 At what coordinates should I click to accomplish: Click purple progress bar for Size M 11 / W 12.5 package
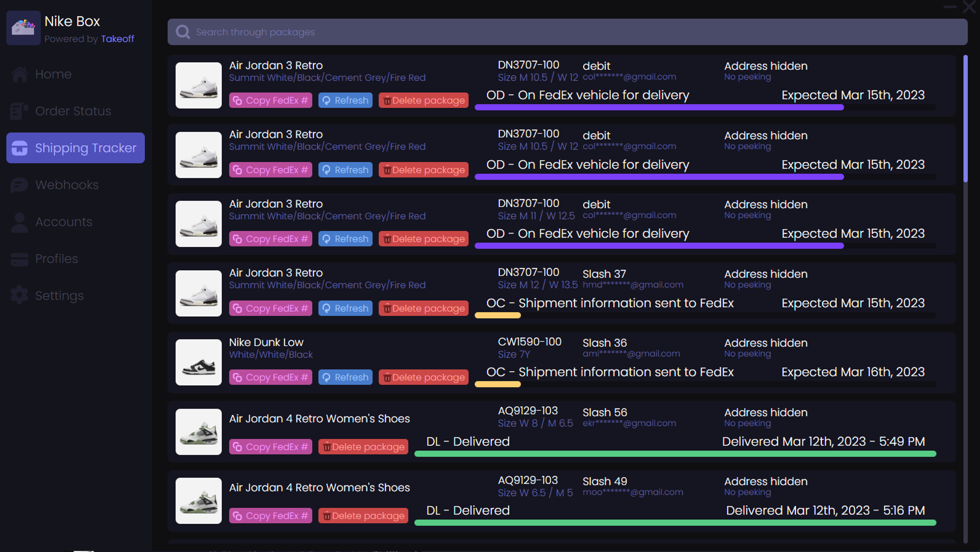tap(659, 246)
